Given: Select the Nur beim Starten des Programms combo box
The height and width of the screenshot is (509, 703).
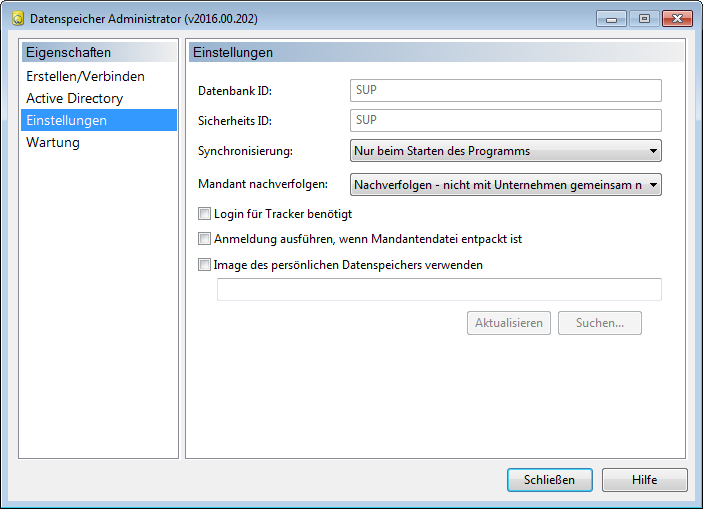Looking at the screenshot, I should click(x=505, y=151).
